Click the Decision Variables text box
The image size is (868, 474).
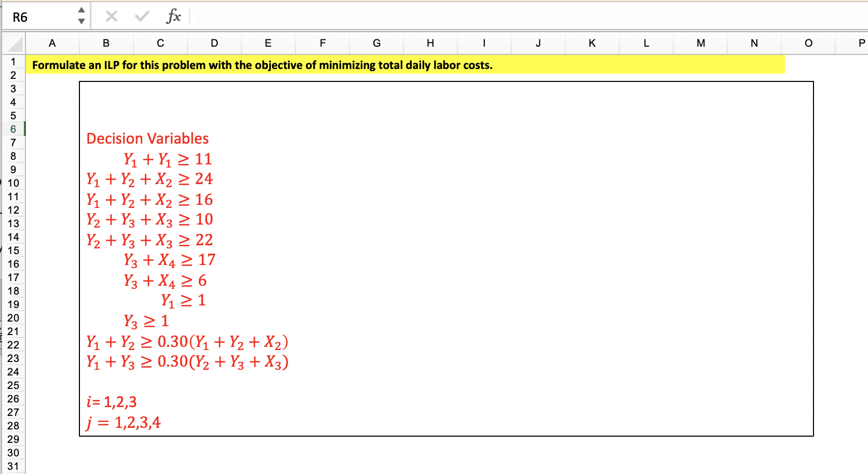point(147,138)
